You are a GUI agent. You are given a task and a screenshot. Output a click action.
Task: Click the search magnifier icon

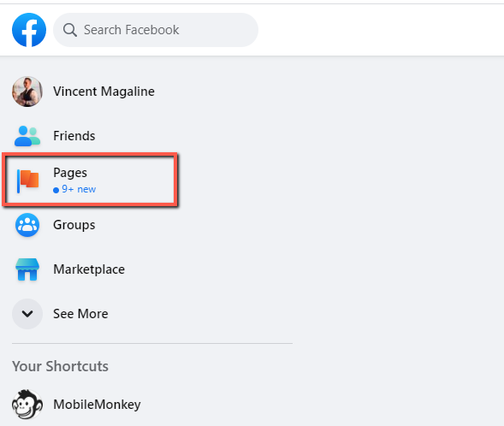pyautogui.click(x=70, y=30)
